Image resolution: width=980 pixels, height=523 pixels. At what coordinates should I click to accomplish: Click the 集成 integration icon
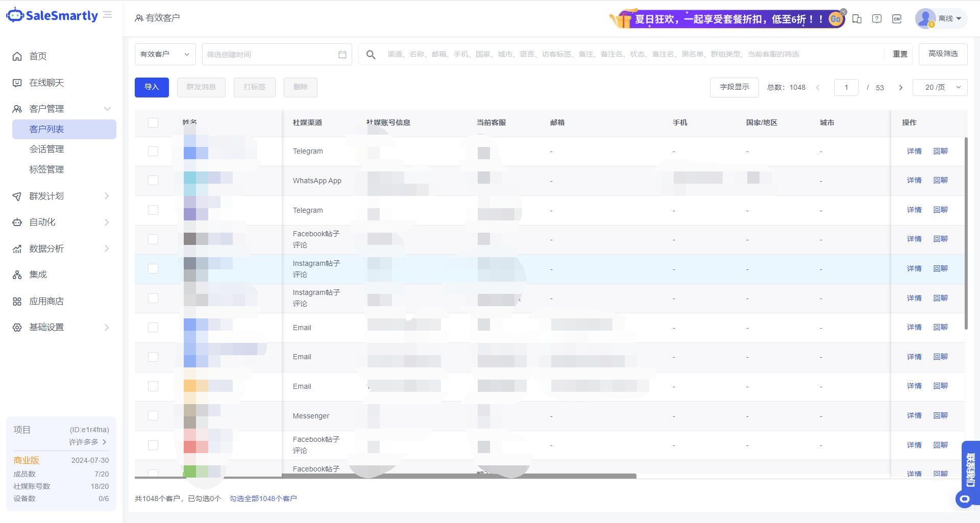[x=17, y=275]
